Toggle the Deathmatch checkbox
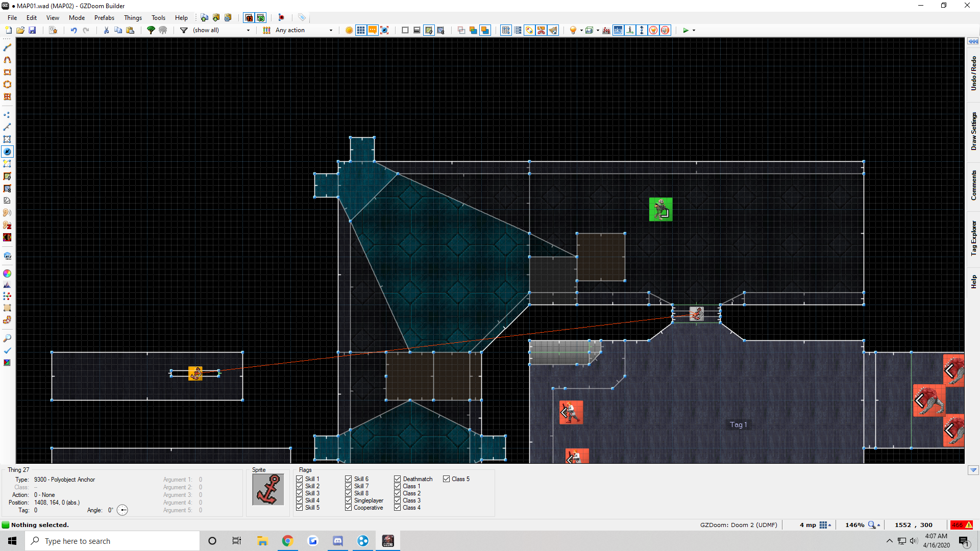Image resolution: width=980 pixels, height=551 pixels. tap(398, 479)
